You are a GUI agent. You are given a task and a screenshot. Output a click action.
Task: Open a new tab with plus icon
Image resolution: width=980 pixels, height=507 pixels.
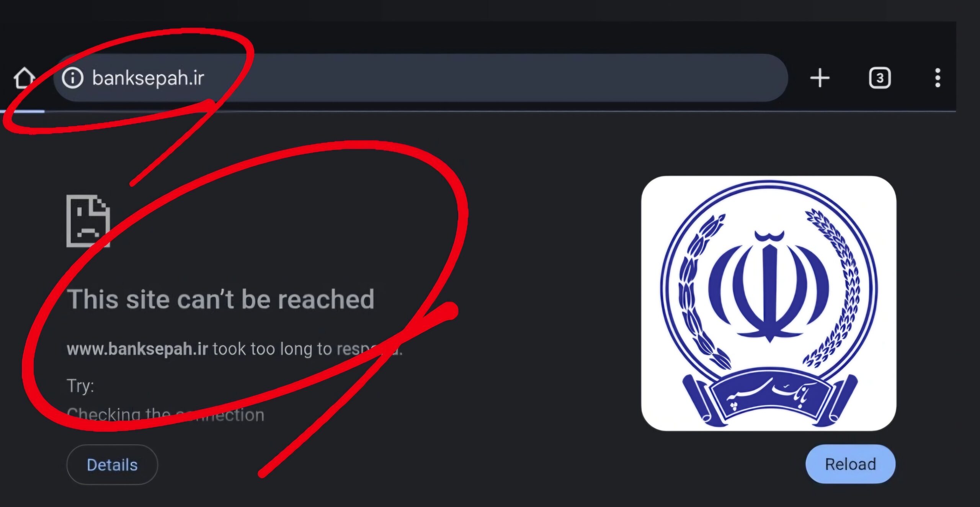click(x=820, y=78)
